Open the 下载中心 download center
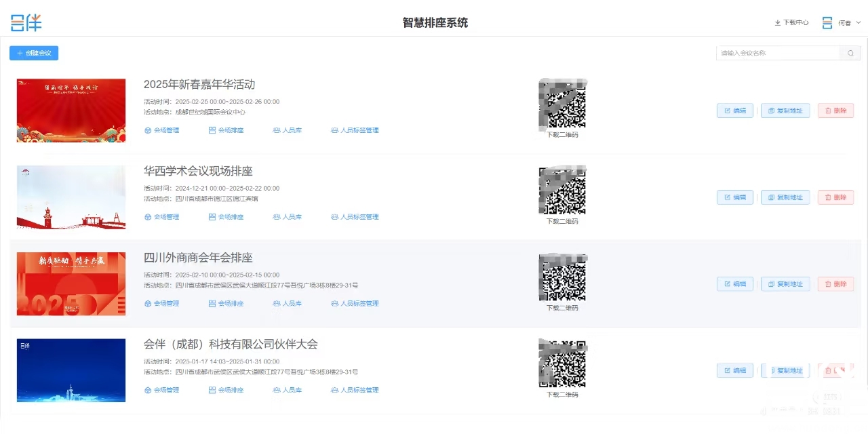 tap(791, 22)
